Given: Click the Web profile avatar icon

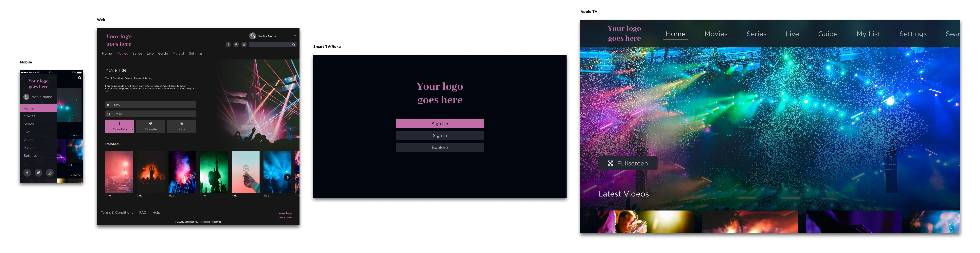Looking at the screenshot, I should click(x=253, y=36).
